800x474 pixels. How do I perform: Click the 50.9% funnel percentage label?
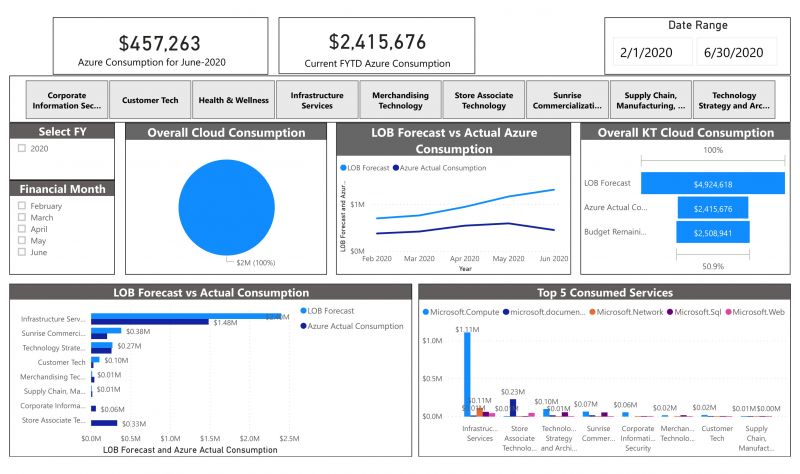pyautogui.click(x=713, y=266)
